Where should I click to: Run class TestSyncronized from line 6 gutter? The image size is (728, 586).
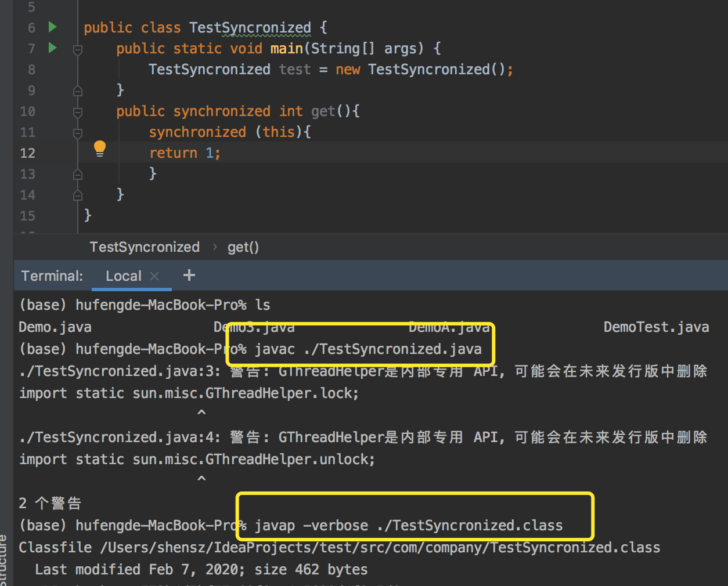(x=52, y=27)
